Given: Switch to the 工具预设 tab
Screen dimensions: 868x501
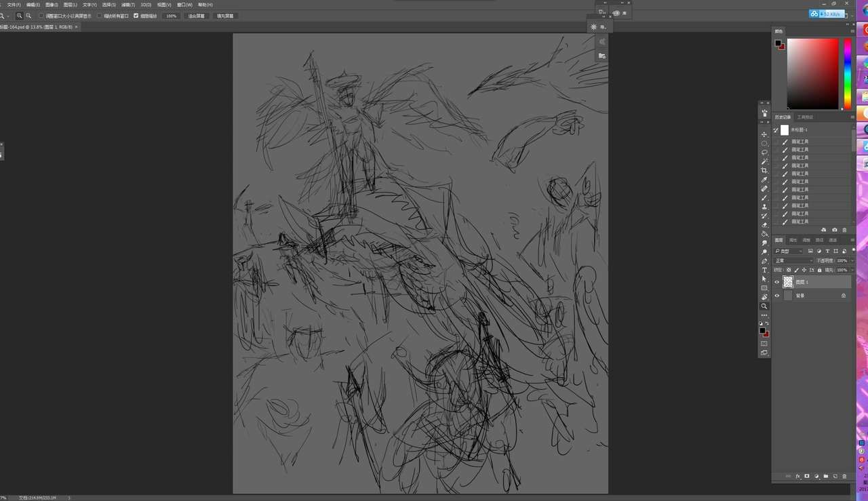Looking at the screenshot, I should tap(805, 117).
